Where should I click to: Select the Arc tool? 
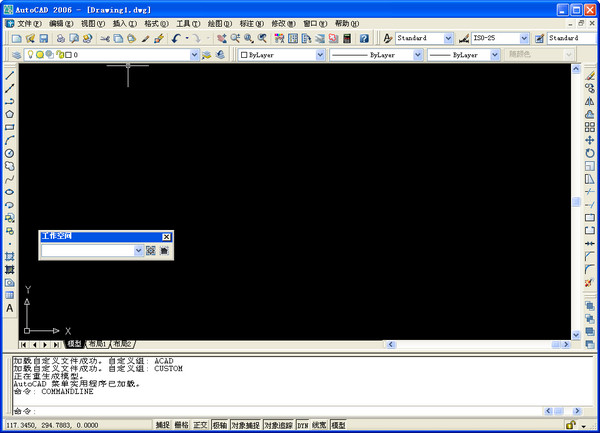point(10,140)
